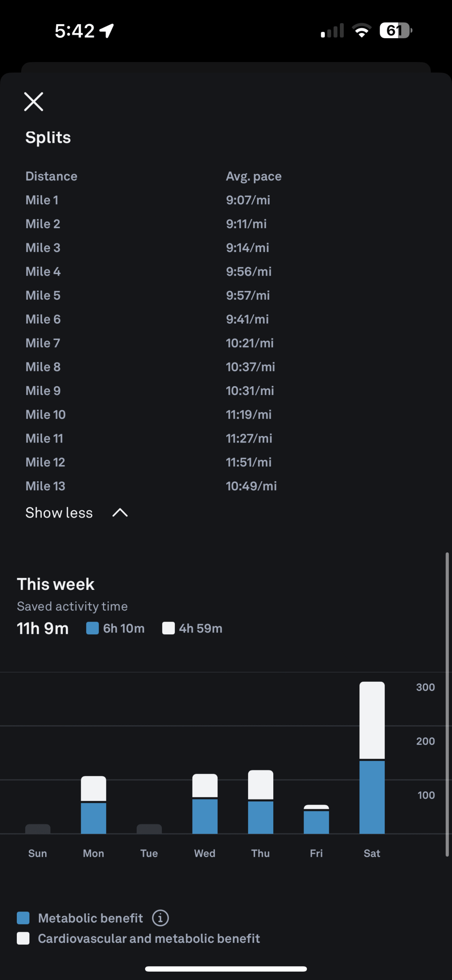Tap the Show less label

59,513
